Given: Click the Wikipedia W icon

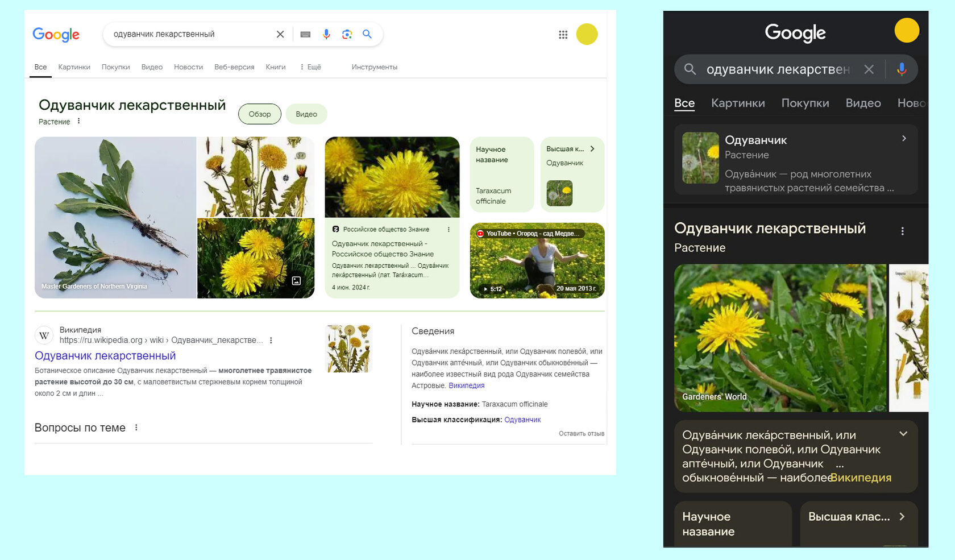Looking at the screenshot, I should (44, 335).
